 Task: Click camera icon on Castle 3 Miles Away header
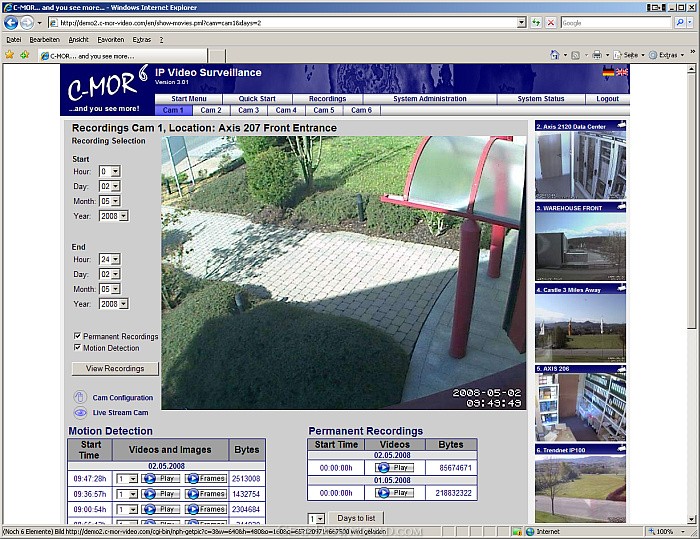[x=621, y=289]
